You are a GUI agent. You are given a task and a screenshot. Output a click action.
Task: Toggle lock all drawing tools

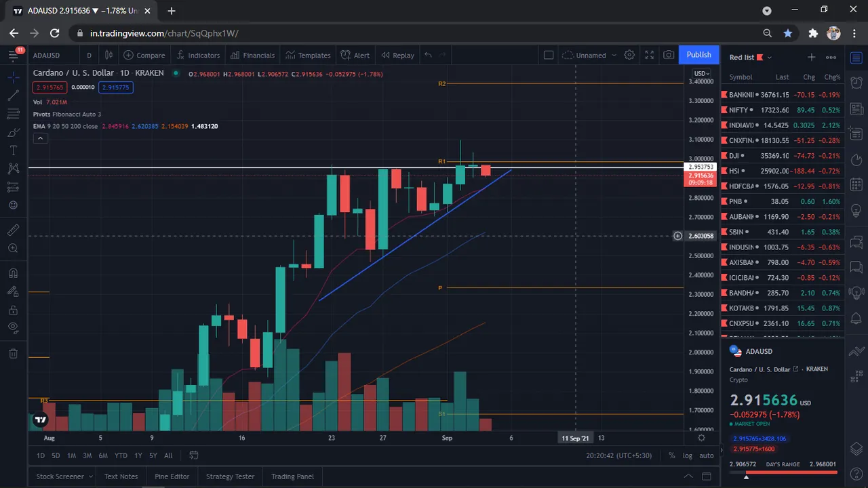[x=13, y=310]
